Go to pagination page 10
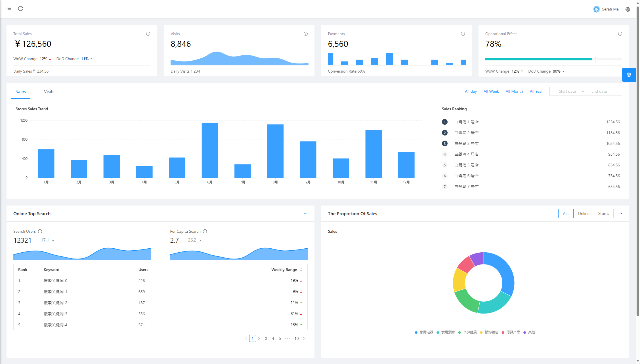Screen dimensions: 640x364 tap(297, 338)
